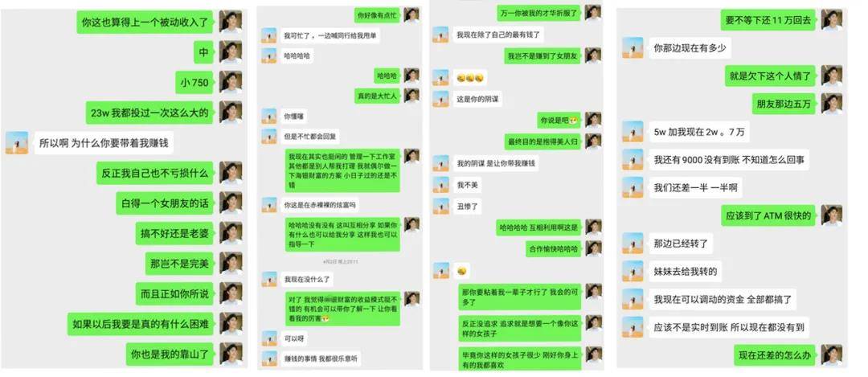The width and height of the screenshot is (868, 377).
Task: Open sender avatar next to "所以啊 为什么你要带着我赚钱"
Action: (x=17, y=142)
